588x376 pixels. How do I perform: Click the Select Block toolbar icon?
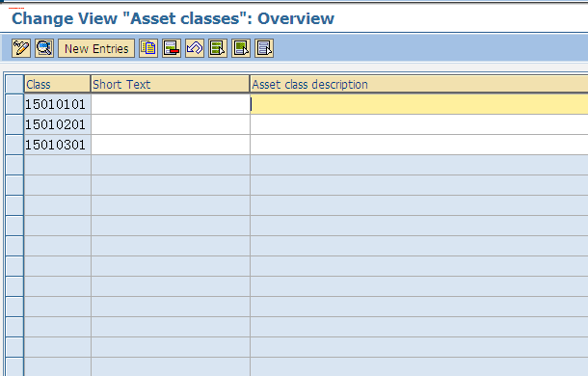click(241, 48)
